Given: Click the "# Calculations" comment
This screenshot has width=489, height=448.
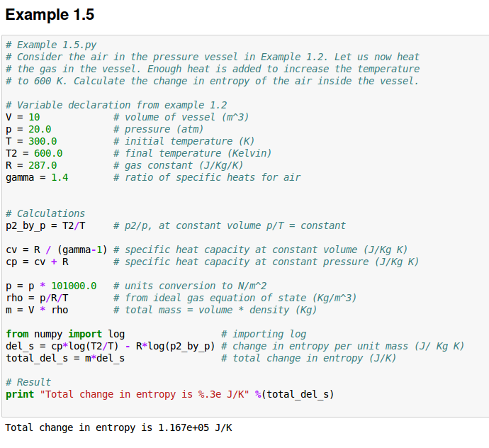Looking at the screenshot, I should coord(45,213).
